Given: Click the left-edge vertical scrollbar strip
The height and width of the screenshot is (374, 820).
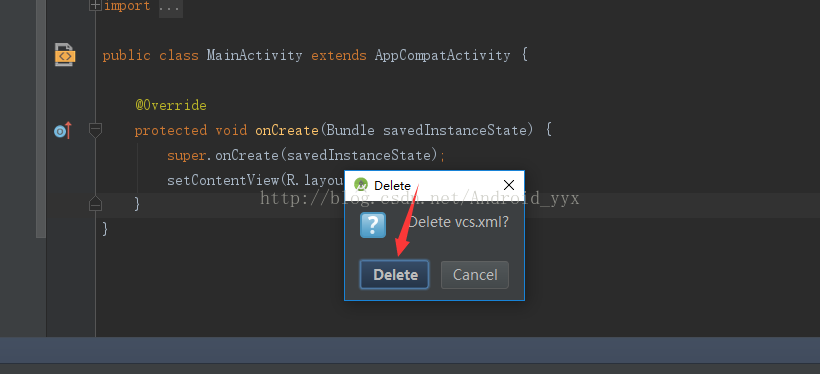Looking at the screenshot, I should [x=41, y=119].
